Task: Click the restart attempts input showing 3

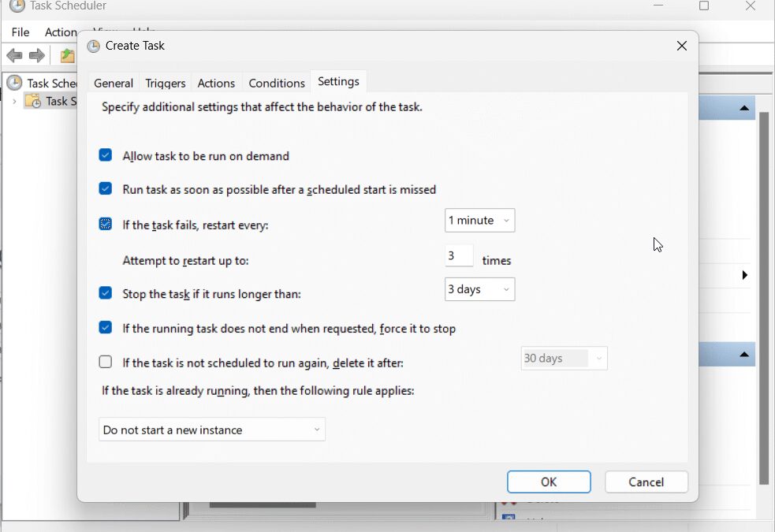Action: tap(459, 256)
